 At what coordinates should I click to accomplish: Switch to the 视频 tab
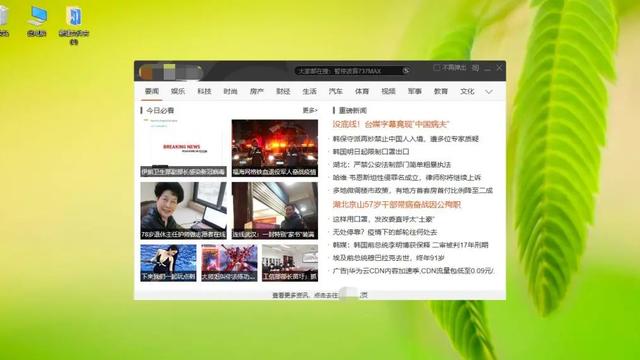[388, 91]
